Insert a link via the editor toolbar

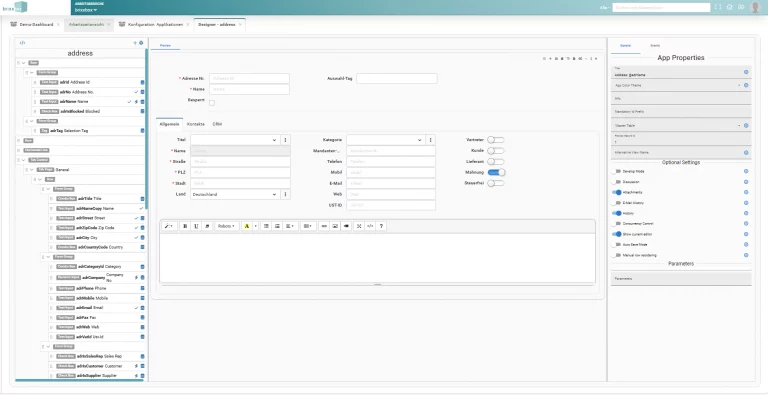(324, 226)
